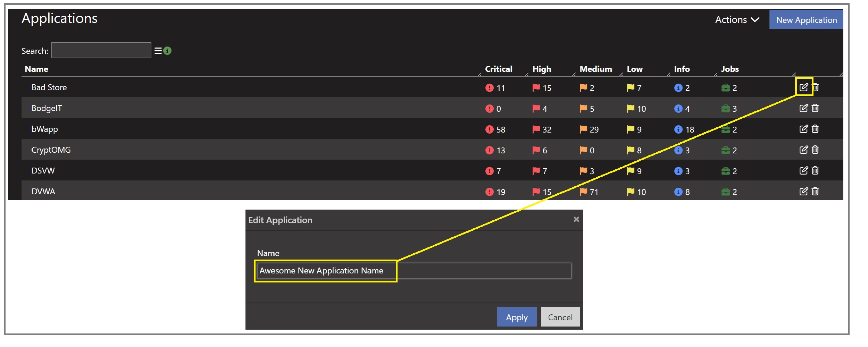The height and width of the screenshot is (347, 868).
Task: Click edit icon for Bad Store
Action: tap(803, 87)
